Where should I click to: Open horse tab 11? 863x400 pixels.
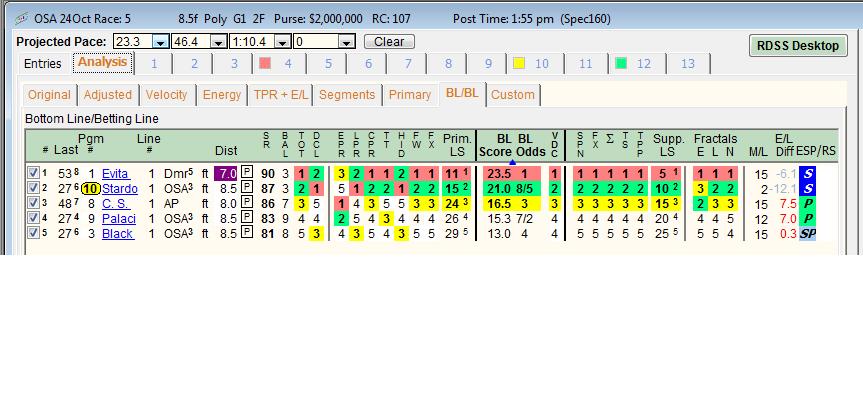(x=586, y=64)
